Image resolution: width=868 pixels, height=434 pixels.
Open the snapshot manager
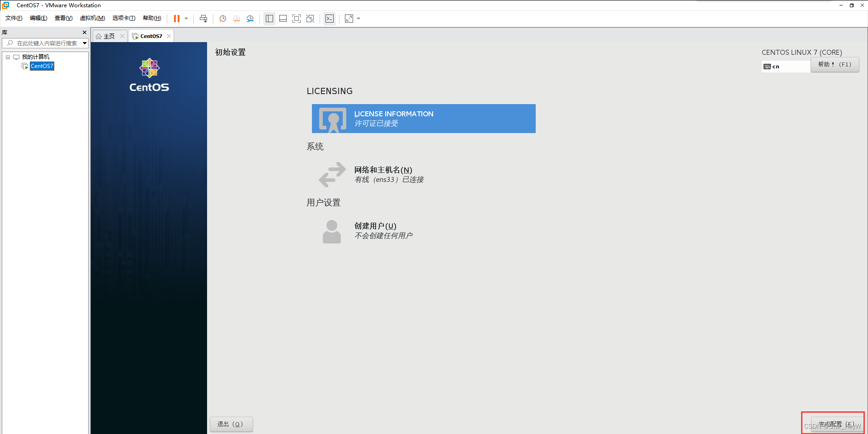coord(250,19)
